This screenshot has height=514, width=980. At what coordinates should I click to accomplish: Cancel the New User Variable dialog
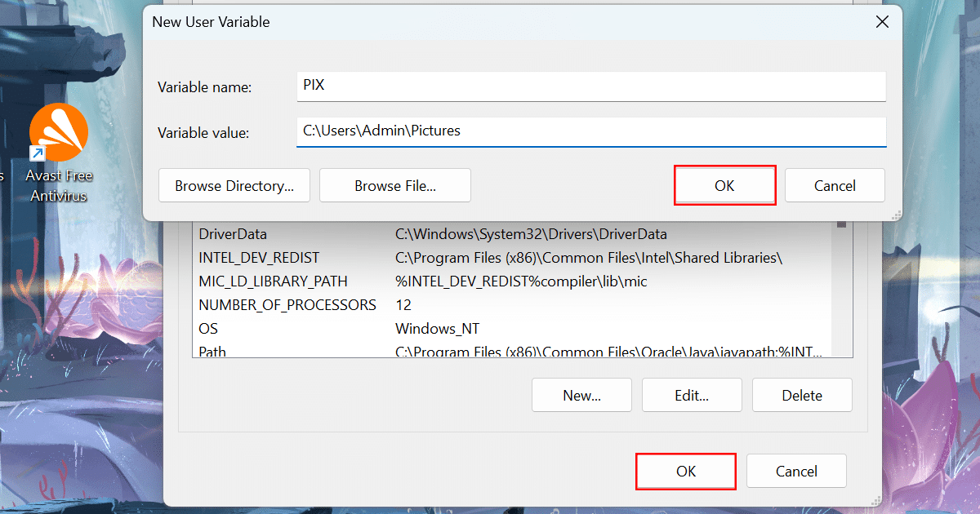[835, 185]
